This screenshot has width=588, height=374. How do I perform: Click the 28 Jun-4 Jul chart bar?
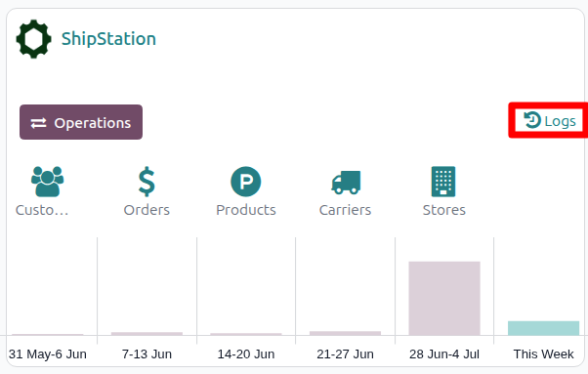444,298
